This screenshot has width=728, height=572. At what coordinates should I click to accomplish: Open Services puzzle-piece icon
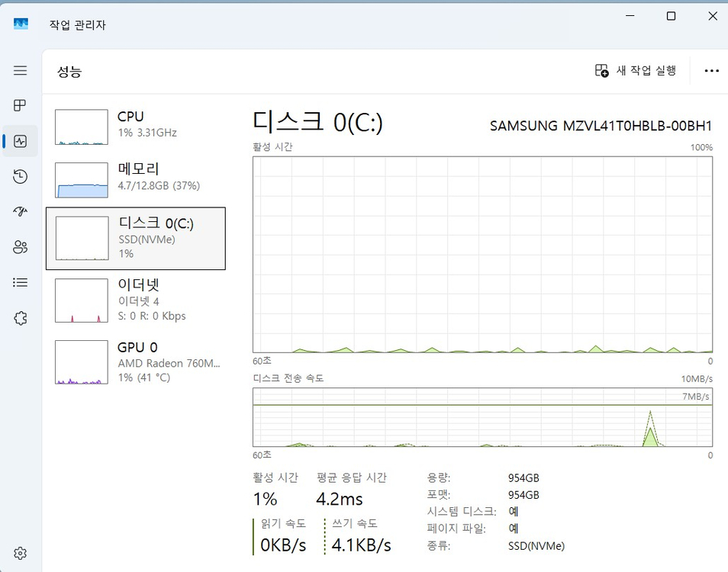click(x=21, y=318)
